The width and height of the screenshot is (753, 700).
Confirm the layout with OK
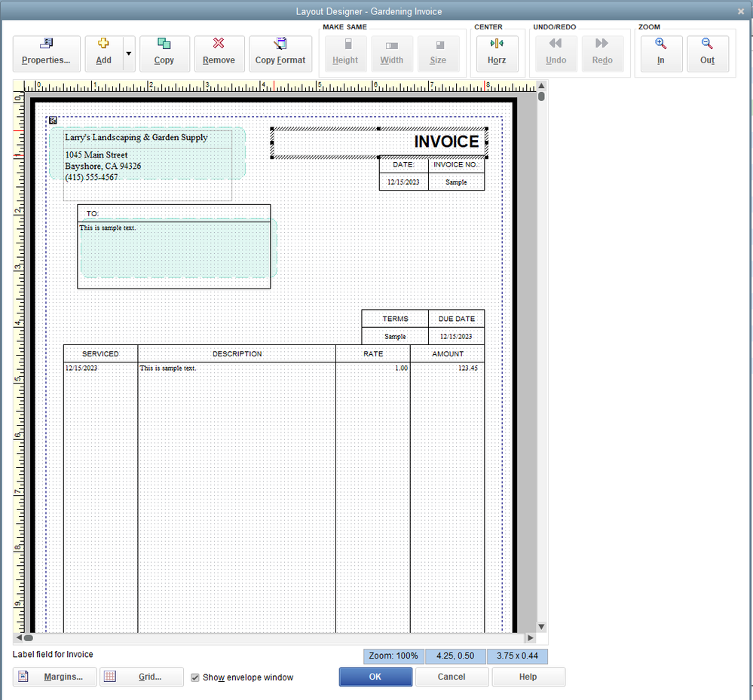point(375,677)
